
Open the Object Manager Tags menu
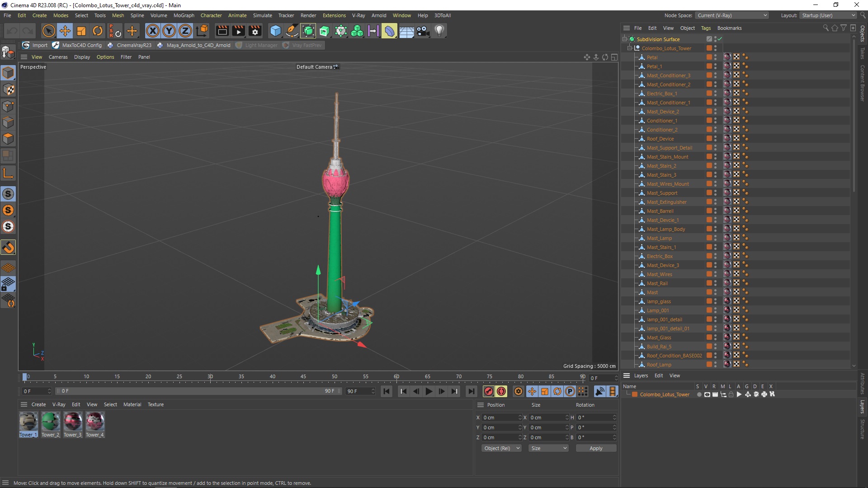[x=706, y=28]
